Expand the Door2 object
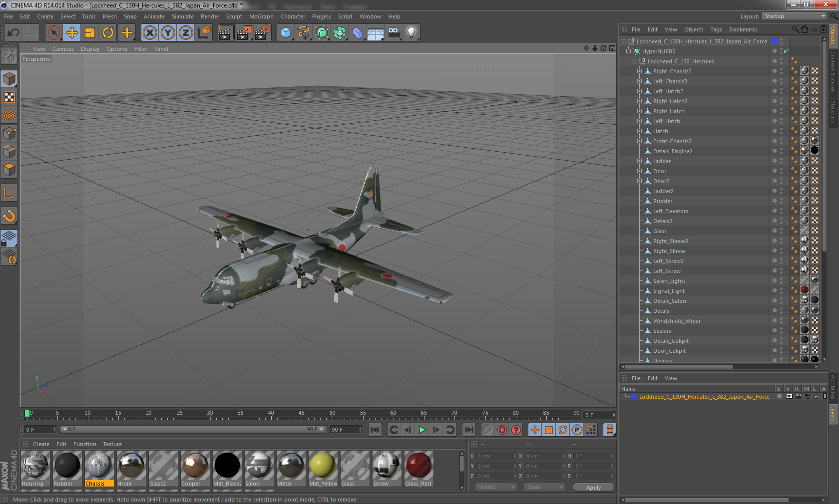Image resolution: width=839 pixels, height=504 pixels. pyautogui.click(x=640, y=181)
